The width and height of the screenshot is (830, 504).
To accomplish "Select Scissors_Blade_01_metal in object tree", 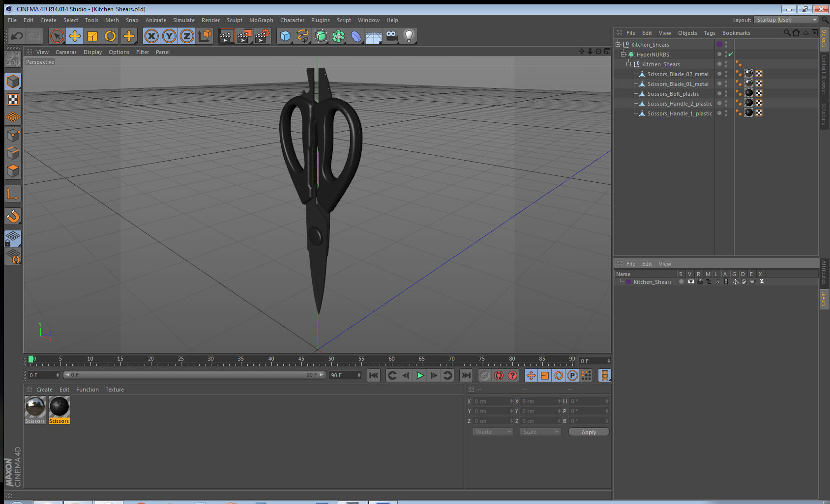I will click(x=678, y=84).
